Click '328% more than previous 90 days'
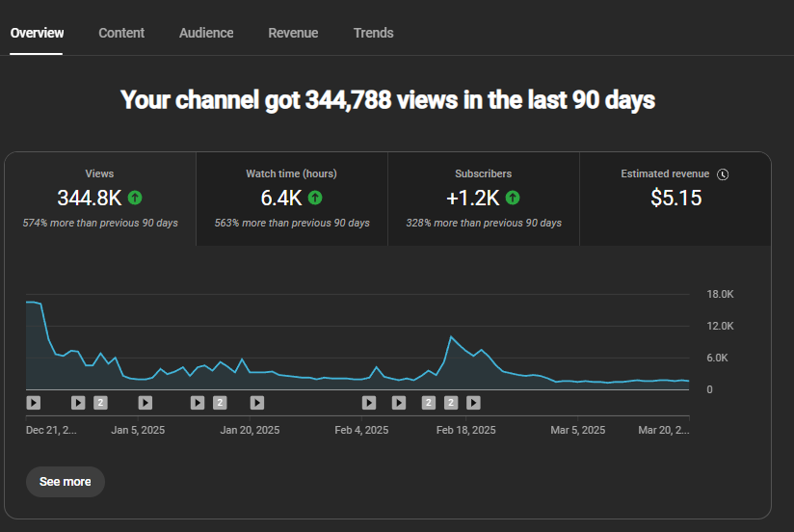This screenshot has height=532, width=794. [x=484, y=223]
